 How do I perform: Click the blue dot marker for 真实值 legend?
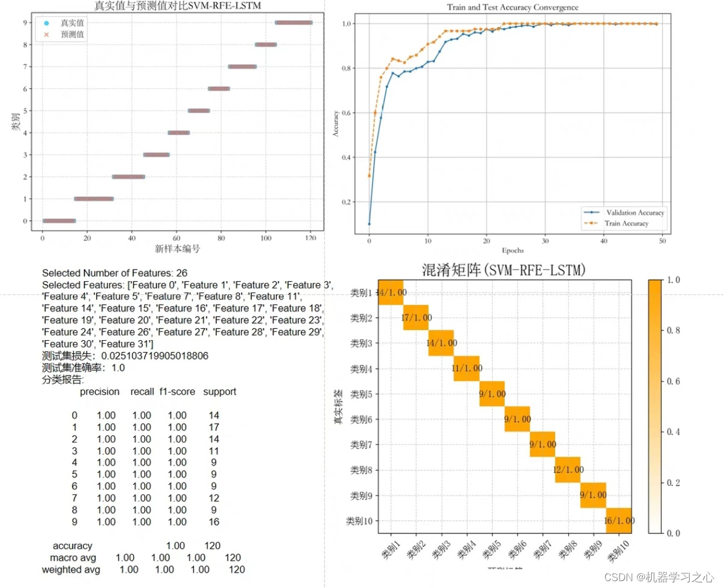click(46, 23)
